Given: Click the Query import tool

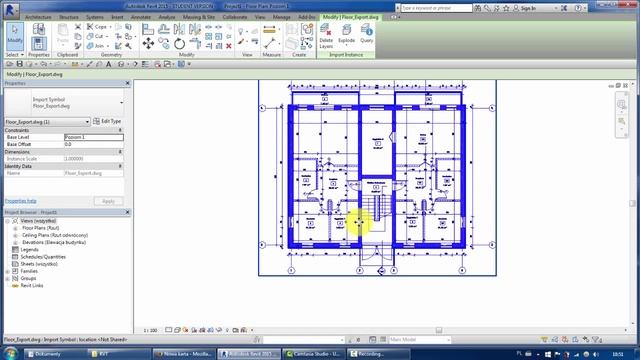Looking at the screenshot, I should point(367,34).
